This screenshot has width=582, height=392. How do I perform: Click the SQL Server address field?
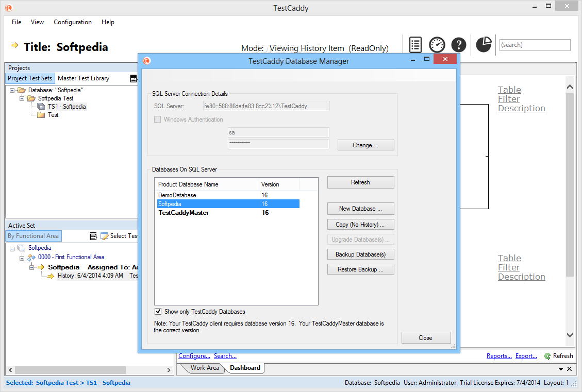coord(266,106)
